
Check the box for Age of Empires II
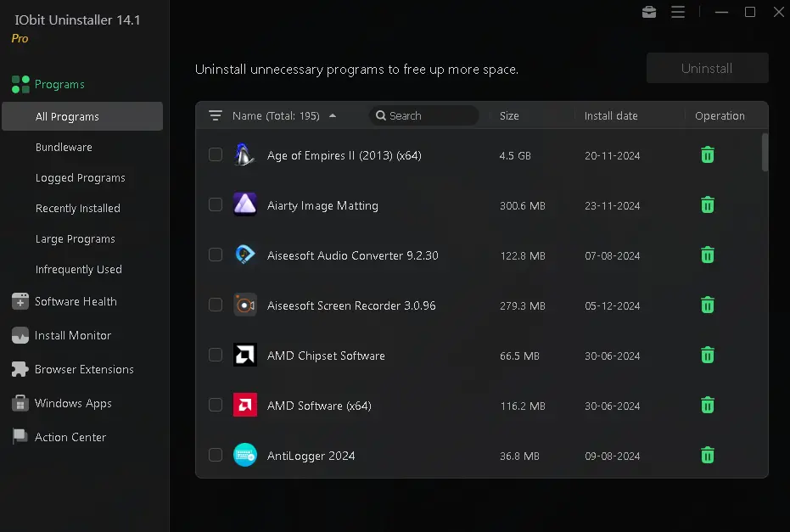point(216,154)
